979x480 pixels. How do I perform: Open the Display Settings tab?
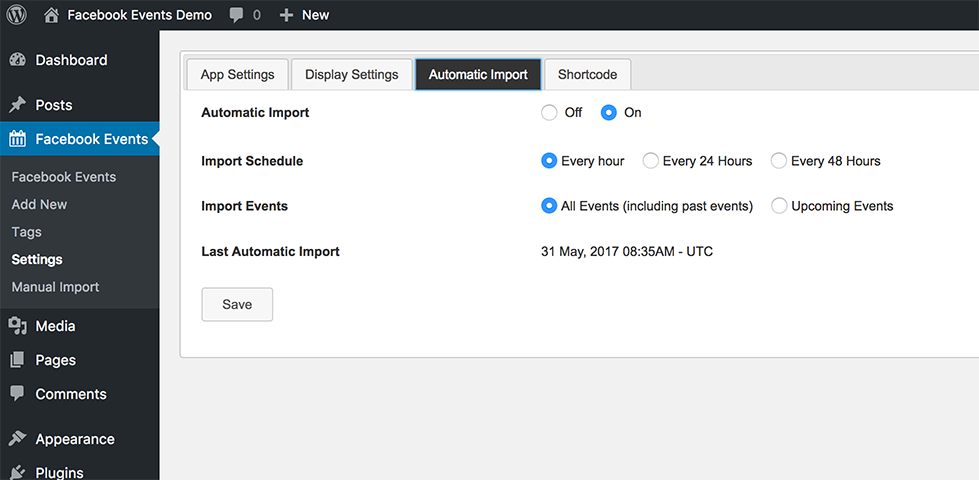(x=352, y=75)
